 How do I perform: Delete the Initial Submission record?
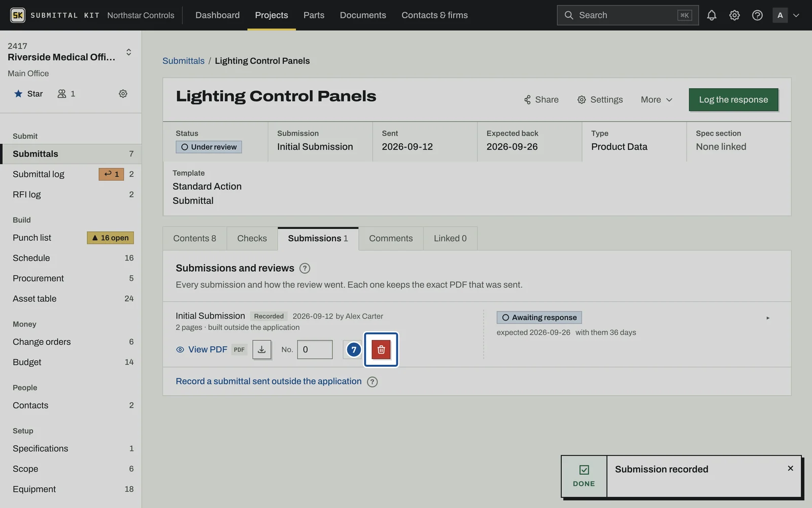click(381, 350)
